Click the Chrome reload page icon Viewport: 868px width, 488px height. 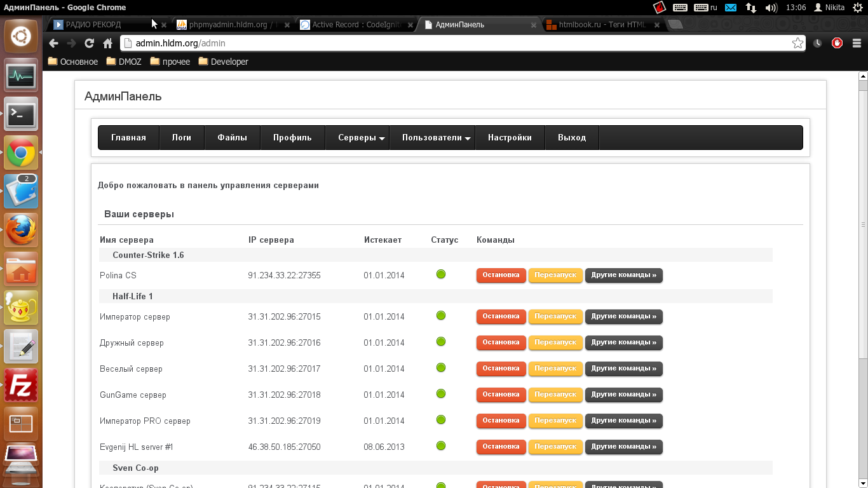(89, 43)
